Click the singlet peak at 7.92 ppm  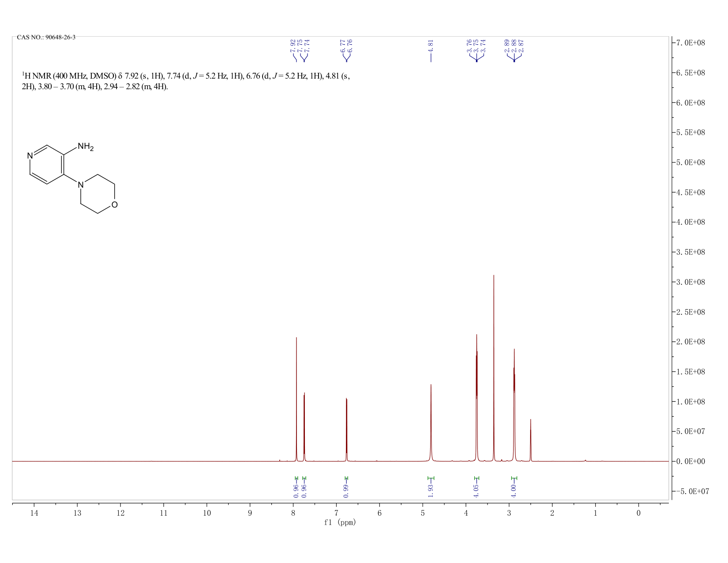[x=296, y=399]
